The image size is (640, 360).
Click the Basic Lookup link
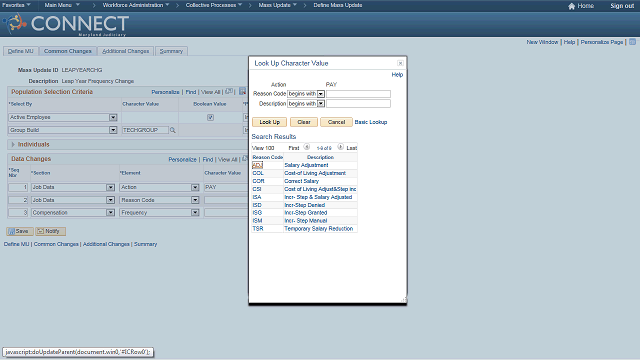tap(371, 122)
